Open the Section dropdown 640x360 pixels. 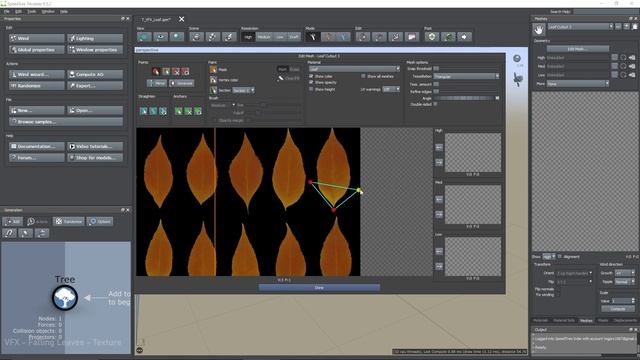tap(243, 90)
